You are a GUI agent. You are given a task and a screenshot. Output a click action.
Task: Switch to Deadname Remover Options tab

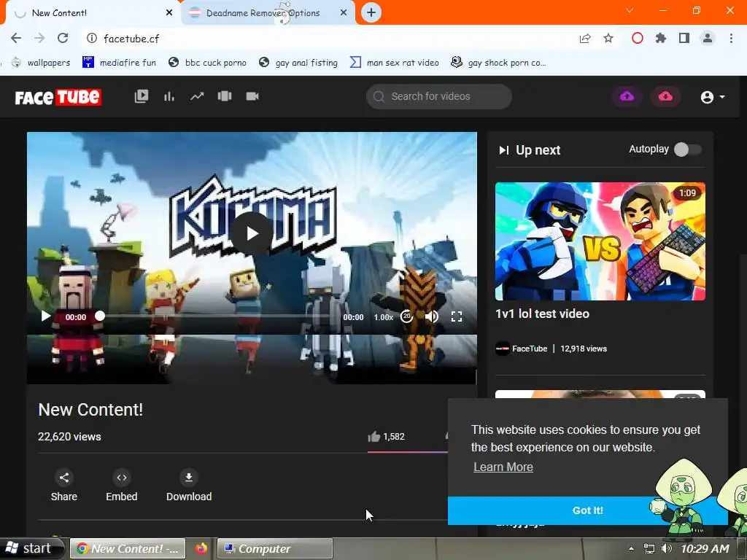point(262,13)
